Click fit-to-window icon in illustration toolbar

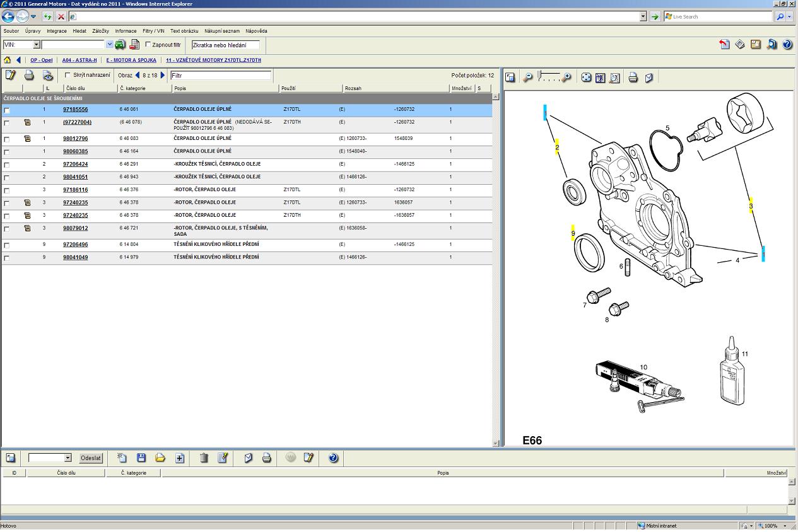point(586,78)
